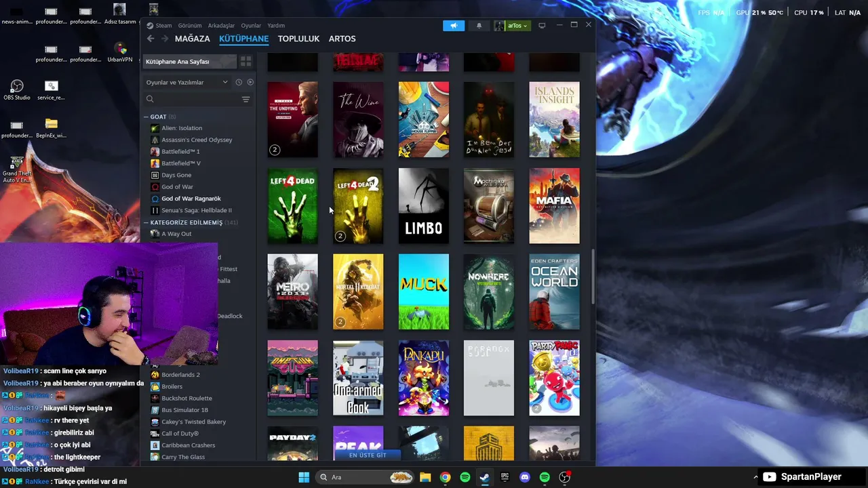Select Battlefield 1 in the game list
This screenshot has width=868, height=488.
180,152
